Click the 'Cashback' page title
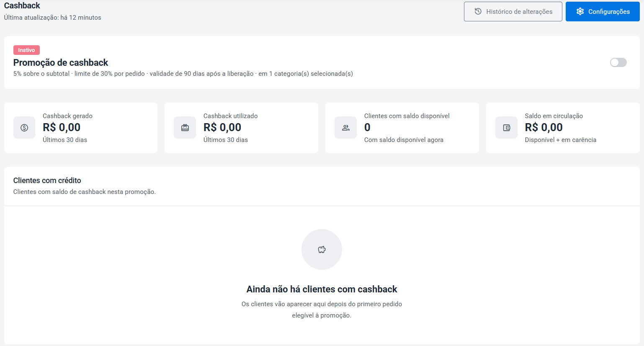Image resolution: width=644 pixels, height=346 pixels. tap(22, 5)
